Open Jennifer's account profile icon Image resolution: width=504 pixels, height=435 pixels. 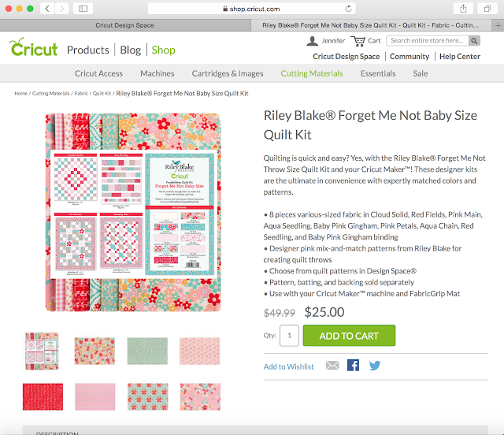click(312, 41)
